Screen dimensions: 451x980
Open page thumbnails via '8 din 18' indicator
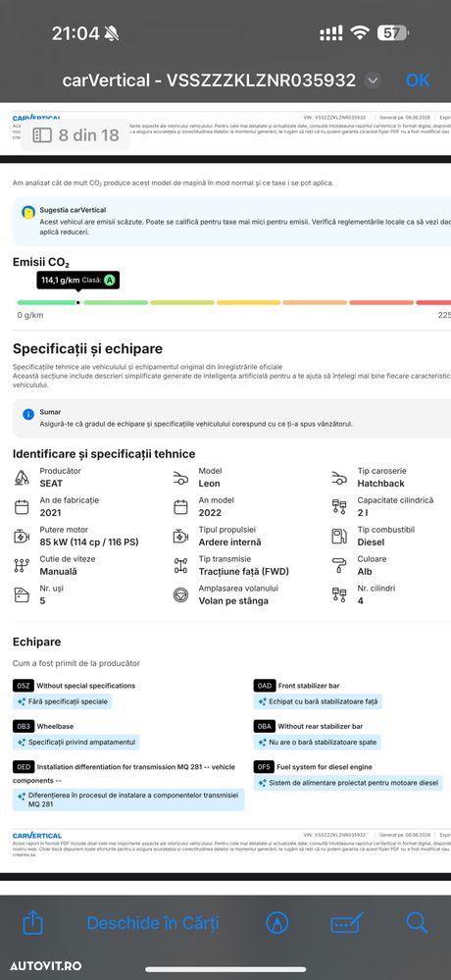coord(75,135)
